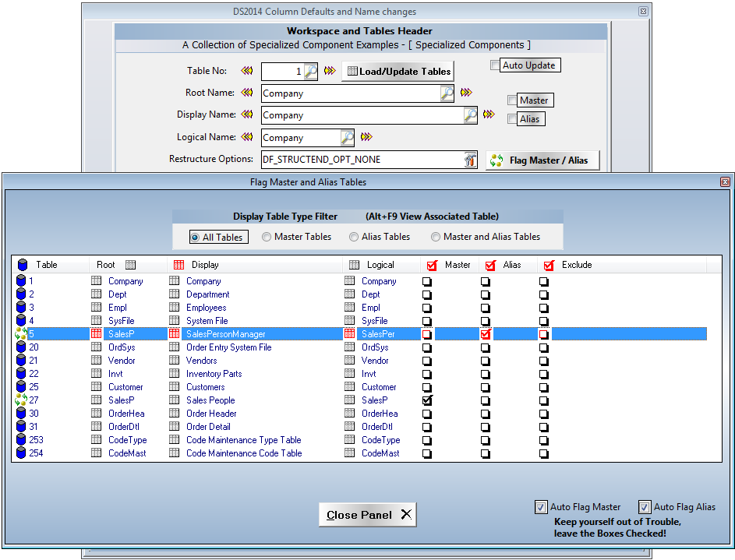
Task: Enable the Auto Update checkbox
Action: coord(495,65)
